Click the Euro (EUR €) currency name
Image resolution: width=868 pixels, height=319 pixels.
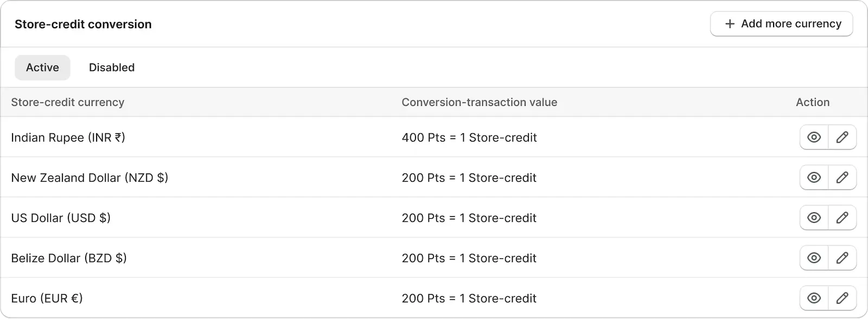tap(47, 298)
